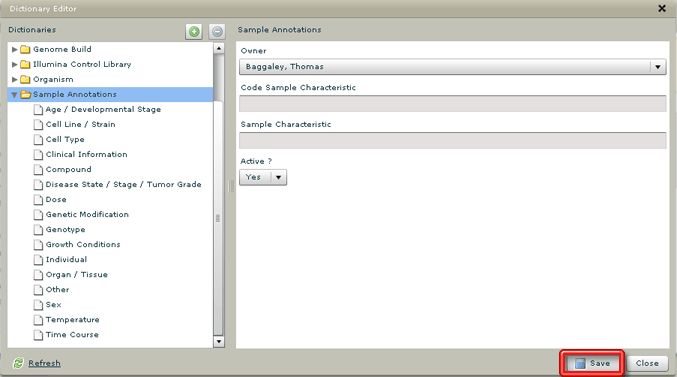Select Age / Developmental Stage entry
The width and height of the screenshot is (677, 377).
point(103,109)
